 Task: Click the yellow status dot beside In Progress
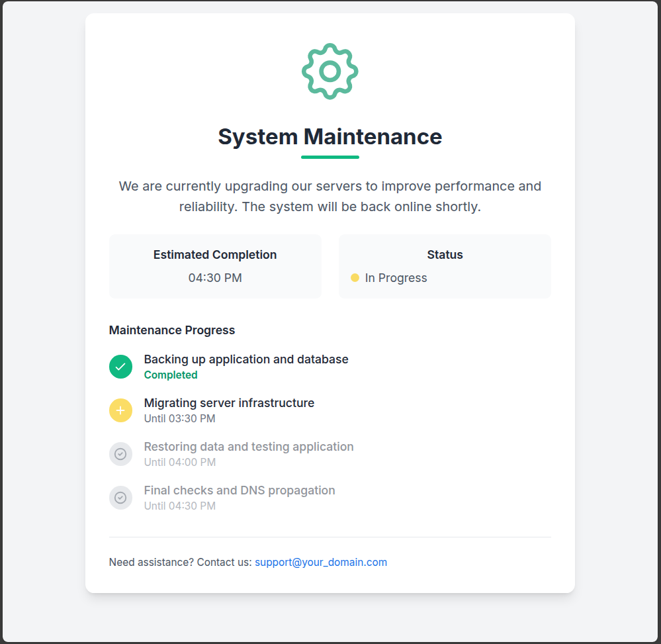tap(355, 277)
